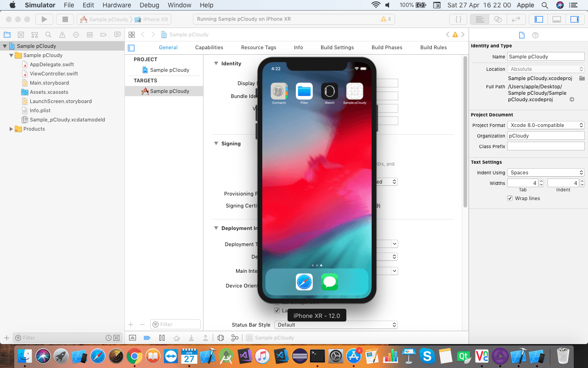
Task: Stop the running app with the Stop button
Action: (65, 19)
